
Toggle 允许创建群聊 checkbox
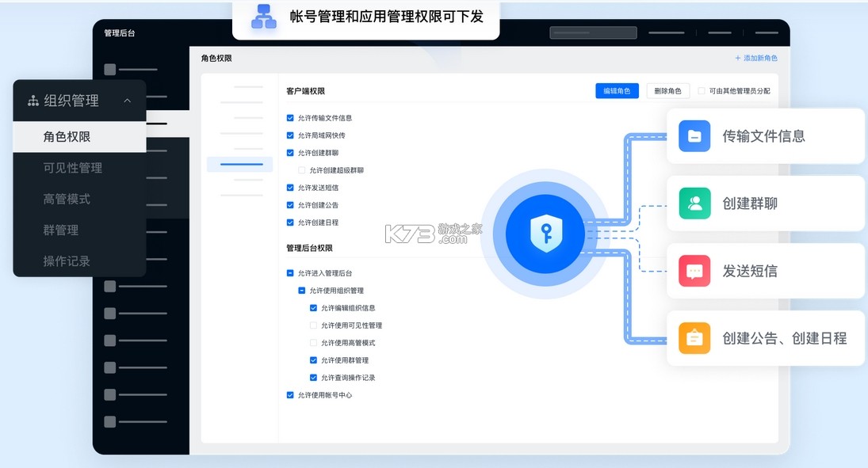[290, 153]
